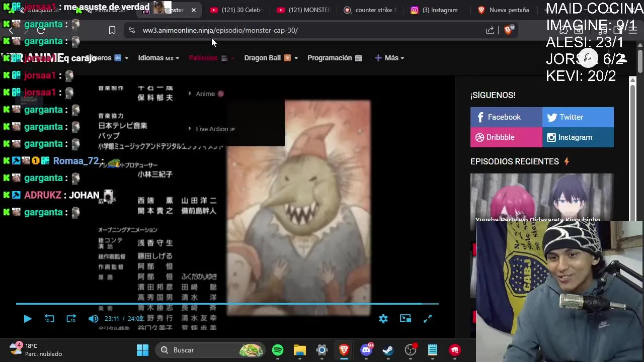Open the video player settings gear
The width and height of the screenshot is (644, 362).
(x=383, y=319)
